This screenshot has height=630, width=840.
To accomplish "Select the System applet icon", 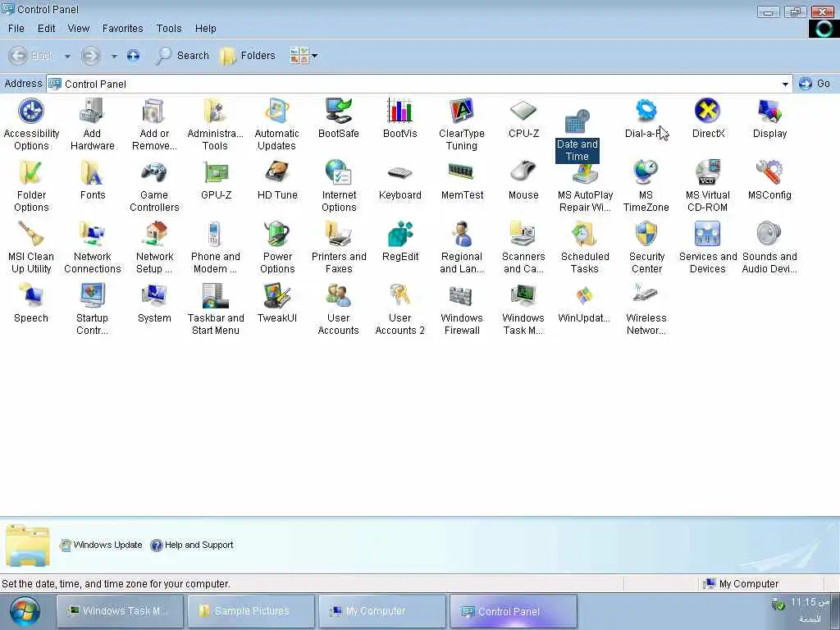I will [154, 304].
